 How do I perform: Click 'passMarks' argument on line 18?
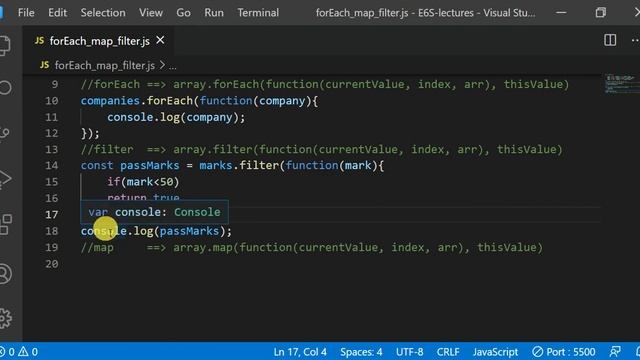[x=189, y=231]
